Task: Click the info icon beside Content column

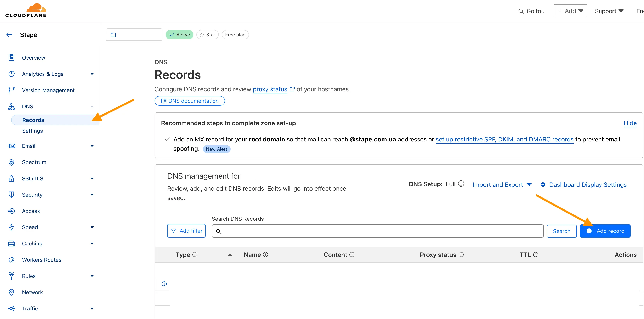Action: point(352,255)
